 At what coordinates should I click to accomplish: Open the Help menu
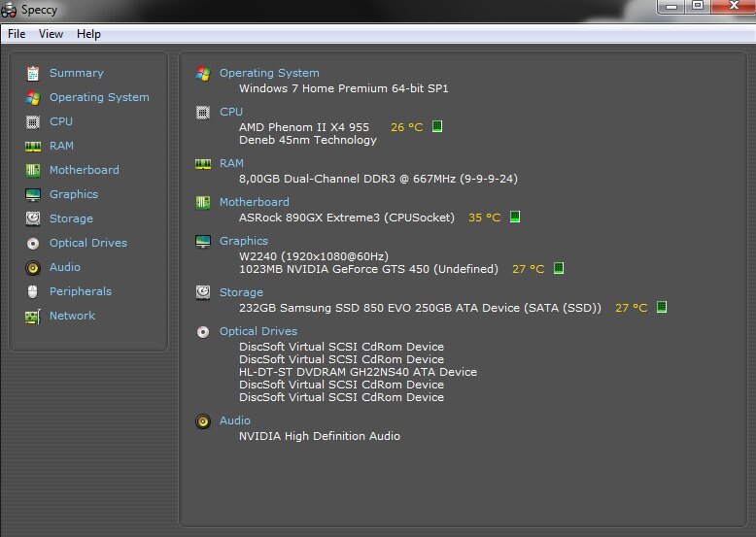(88, 34)
